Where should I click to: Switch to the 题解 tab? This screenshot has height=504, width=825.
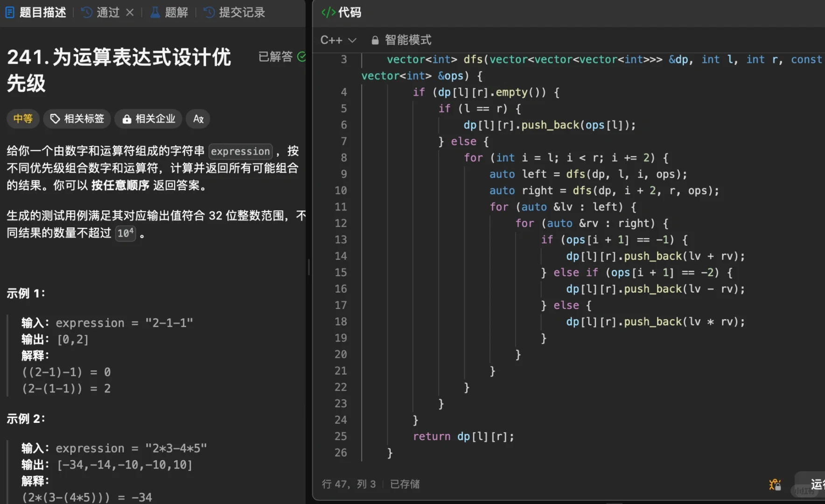pyautogui.click(x=176, y=12)
